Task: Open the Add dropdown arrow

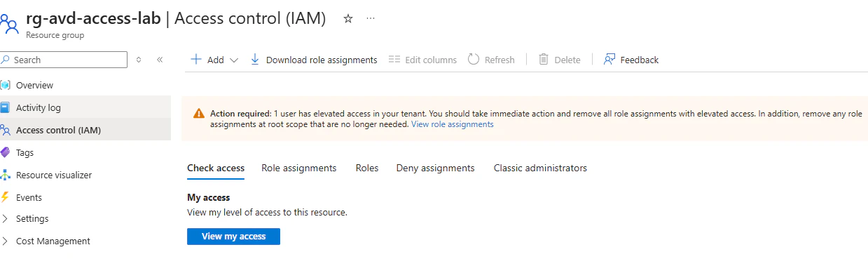Action: (x=234, y=60)
